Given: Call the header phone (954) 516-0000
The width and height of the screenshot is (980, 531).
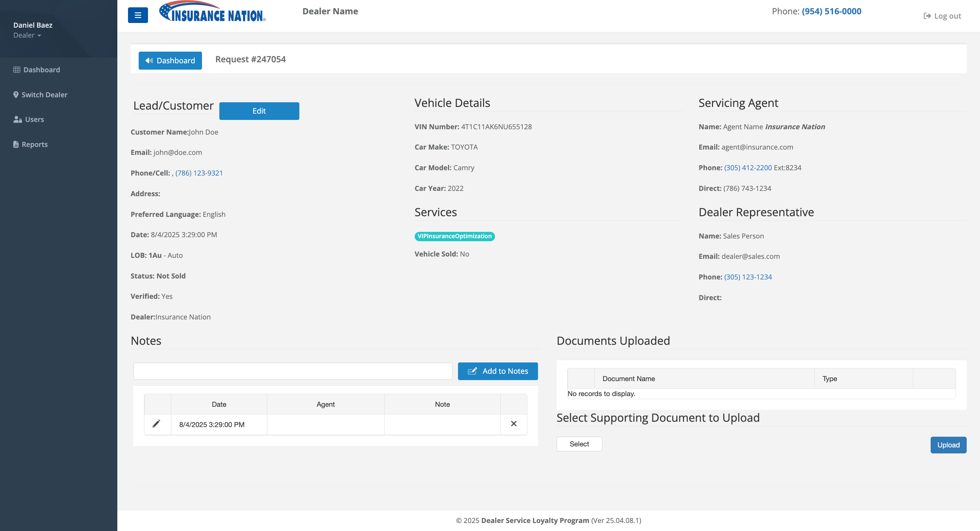Looking at the screenshot, I should tap(831, 11).
